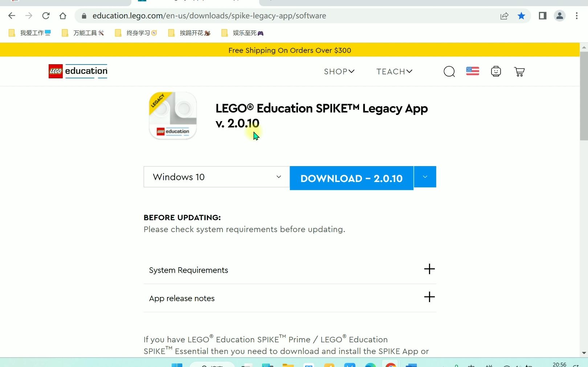
Task: Open Chrome from the taskbar
Action: (391, 365)
